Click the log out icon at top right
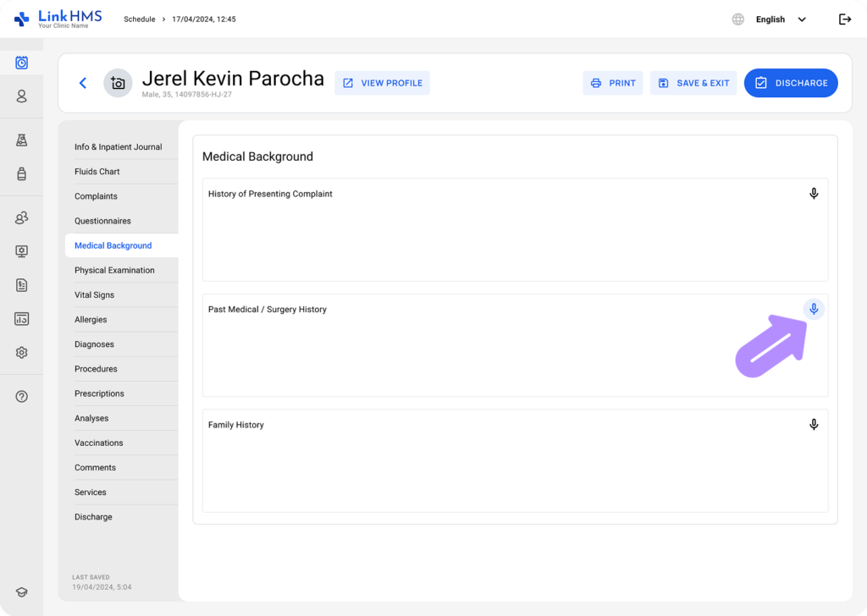Screen dimensions: 867x616 (844, 19)
